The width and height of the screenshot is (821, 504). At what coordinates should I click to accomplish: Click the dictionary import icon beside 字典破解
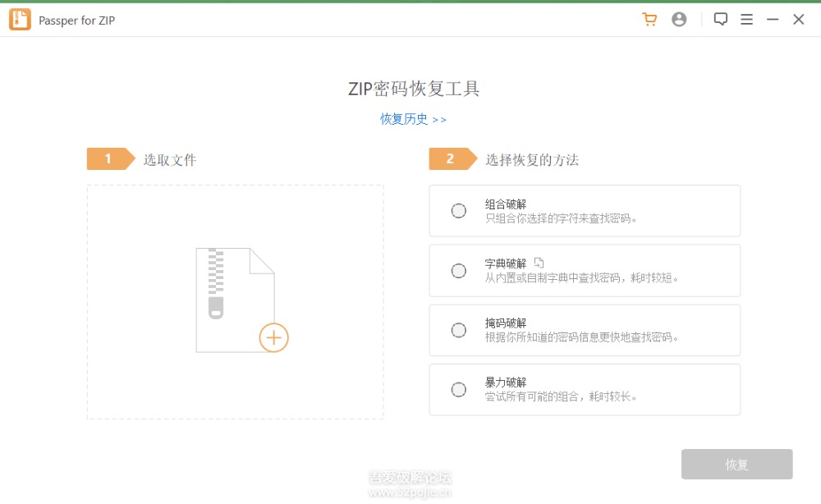[x=539, y=263]
